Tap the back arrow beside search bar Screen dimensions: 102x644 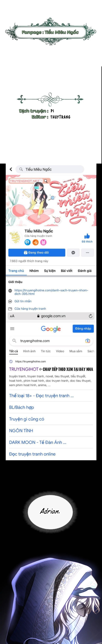11,169
